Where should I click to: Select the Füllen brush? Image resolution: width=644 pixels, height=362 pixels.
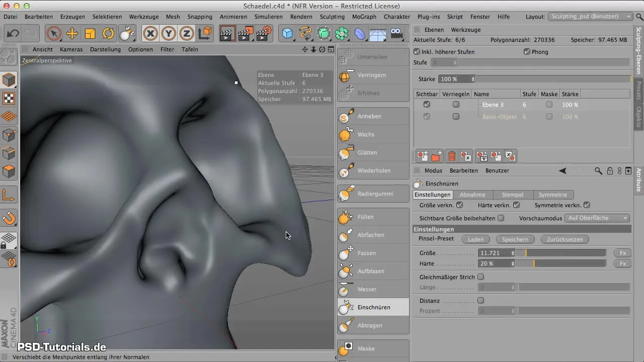pos(373,217)
